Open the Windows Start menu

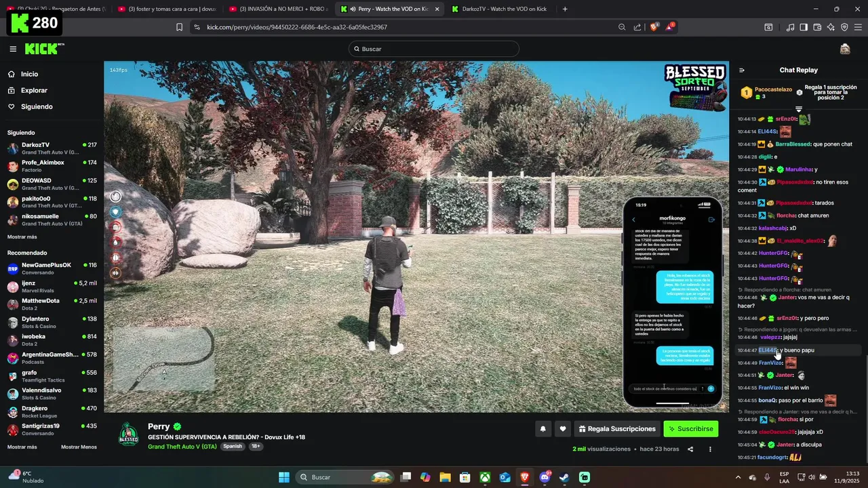tap(284, 477)
